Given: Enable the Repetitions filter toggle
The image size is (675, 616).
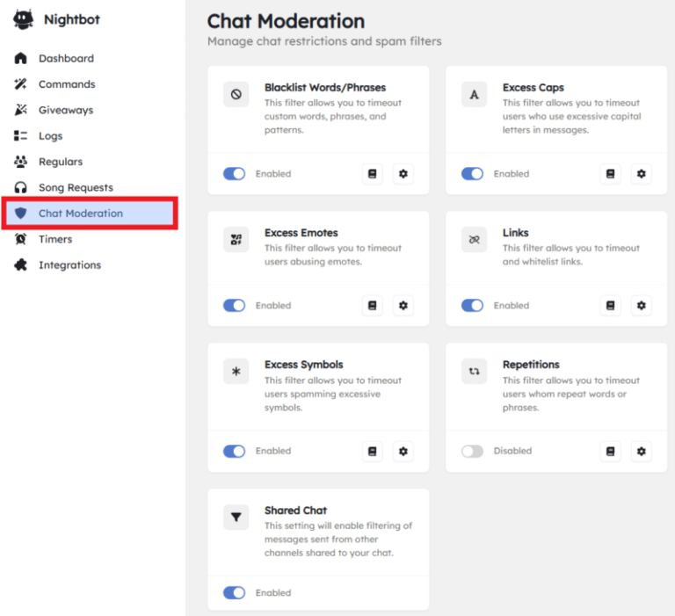Looking at the screenshot, I should pyautogui.click(x=472, y=451).
